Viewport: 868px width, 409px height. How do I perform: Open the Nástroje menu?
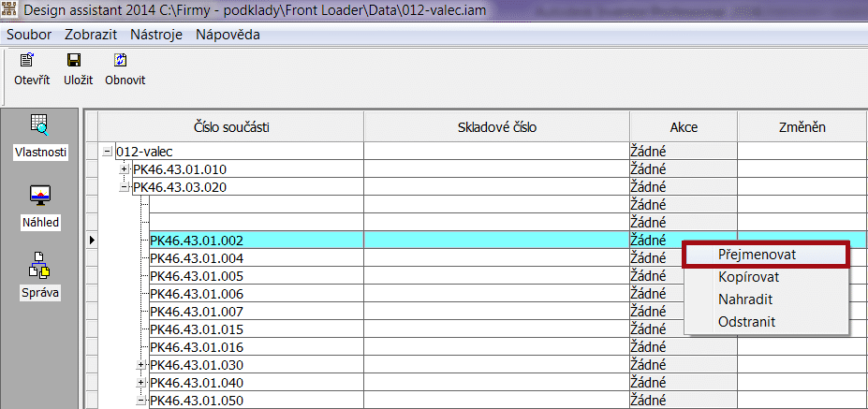156,35
